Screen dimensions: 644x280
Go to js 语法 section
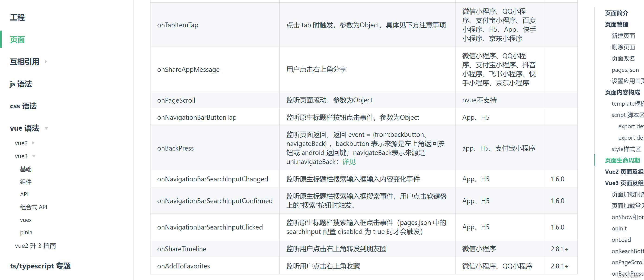(x=21, y=84)
